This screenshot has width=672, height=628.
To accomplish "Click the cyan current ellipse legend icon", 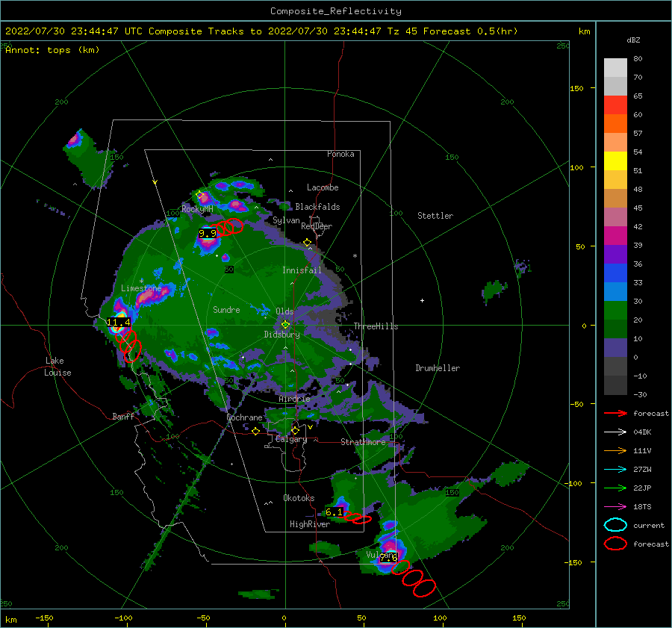I will click(x=615, y=525).
